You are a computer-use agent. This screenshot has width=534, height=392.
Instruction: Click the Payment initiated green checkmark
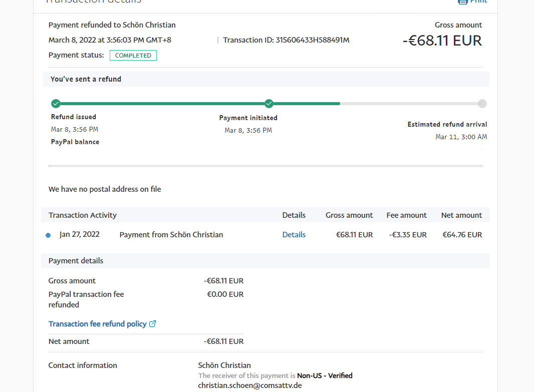269,104
